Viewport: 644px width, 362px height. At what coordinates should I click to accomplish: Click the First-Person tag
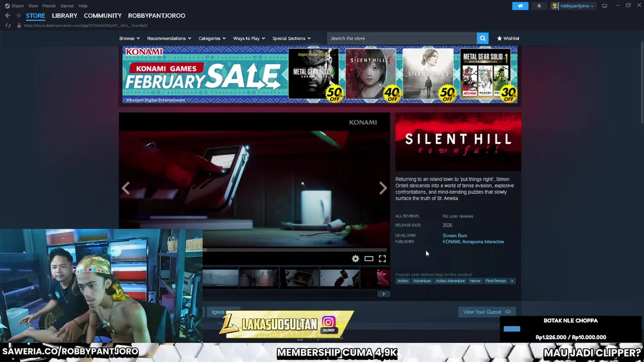click(496, 281)
